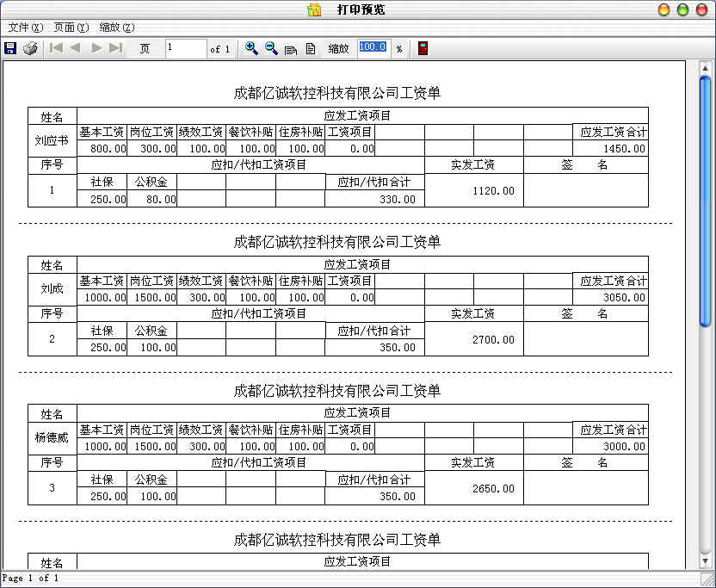Go to the next page
The width and height of the screenshot is (716, 588).
tap(96, 48)
